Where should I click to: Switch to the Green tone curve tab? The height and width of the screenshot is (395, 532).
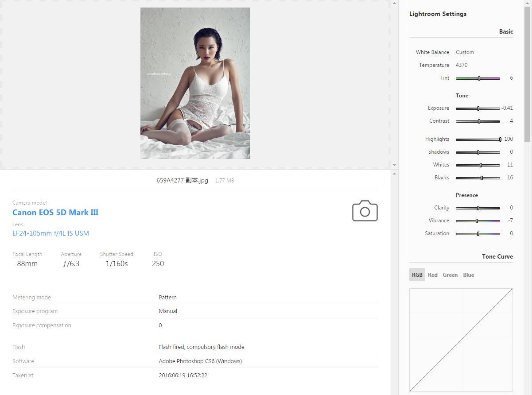coord(450,275)
